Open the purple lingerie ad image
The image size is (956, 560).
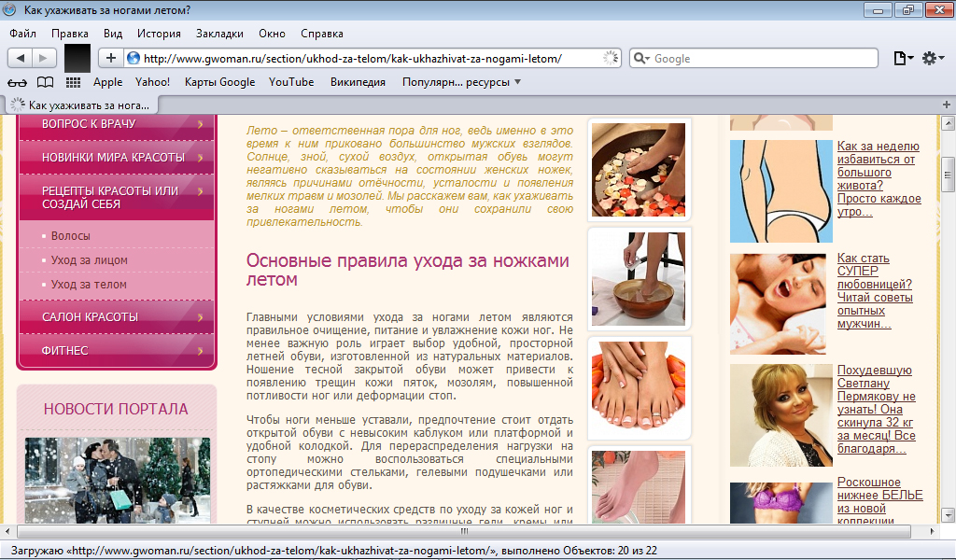pos(781,503)
